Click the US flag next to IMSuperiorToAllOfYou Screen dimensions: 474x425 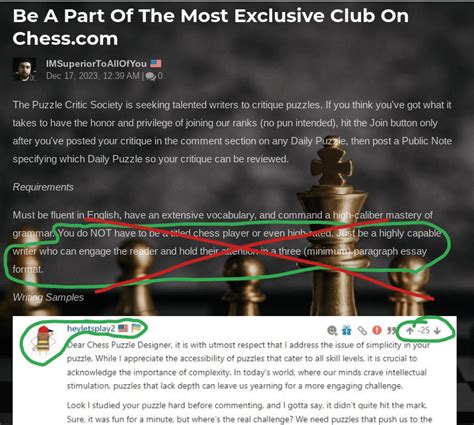(x=156, y=63)
